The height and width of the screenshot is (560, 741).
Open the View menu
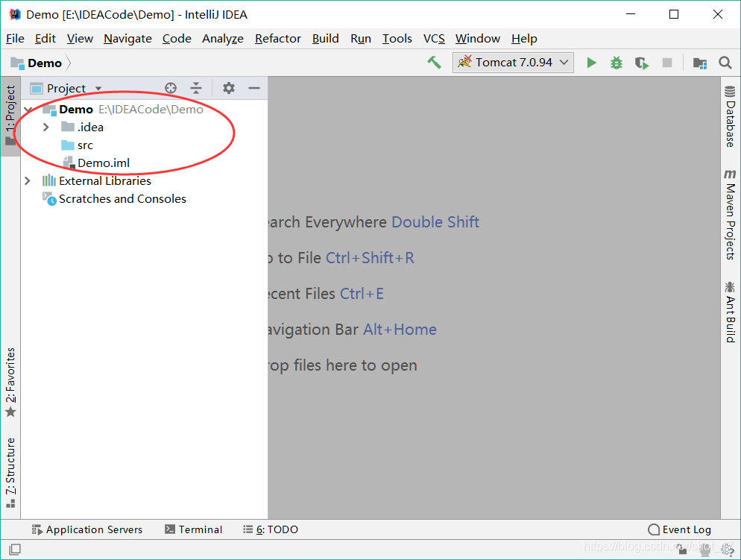click(x=80, y=39)
